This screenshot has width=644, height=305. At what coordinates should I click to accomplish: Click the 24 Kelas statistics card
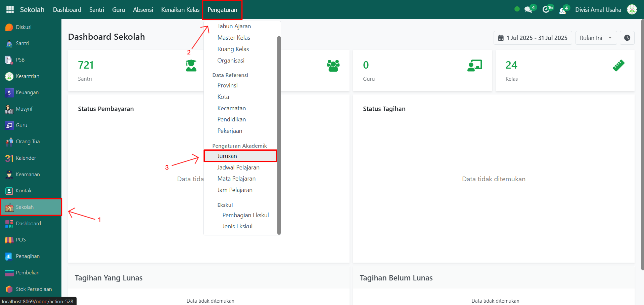(x=564, y=71)
